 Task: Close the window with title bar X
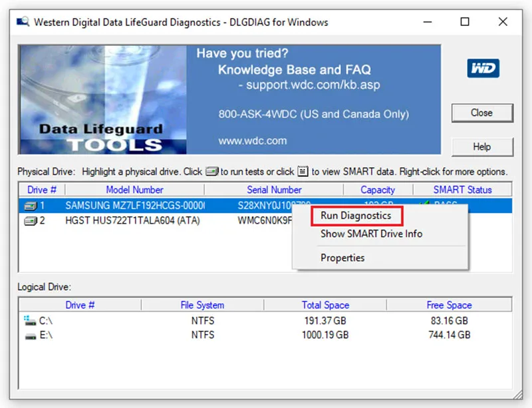(503, 22)
